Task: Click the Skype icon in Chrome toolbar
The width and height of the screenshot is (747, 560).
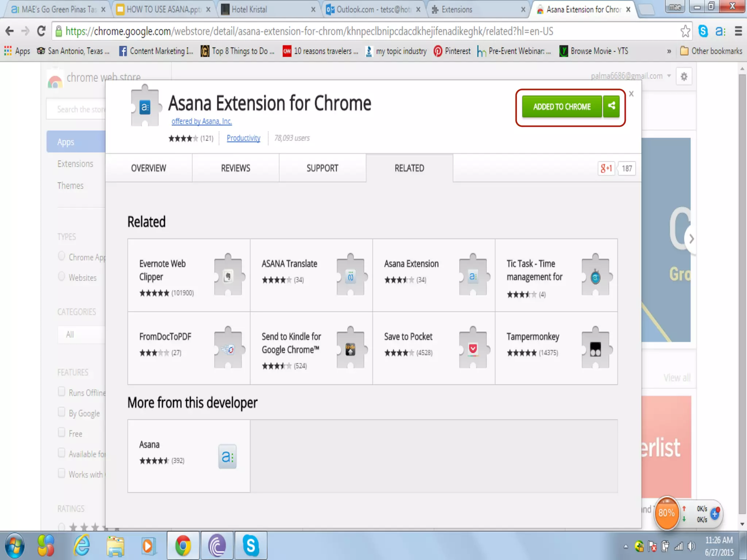Action: click(x=703, y=31)
